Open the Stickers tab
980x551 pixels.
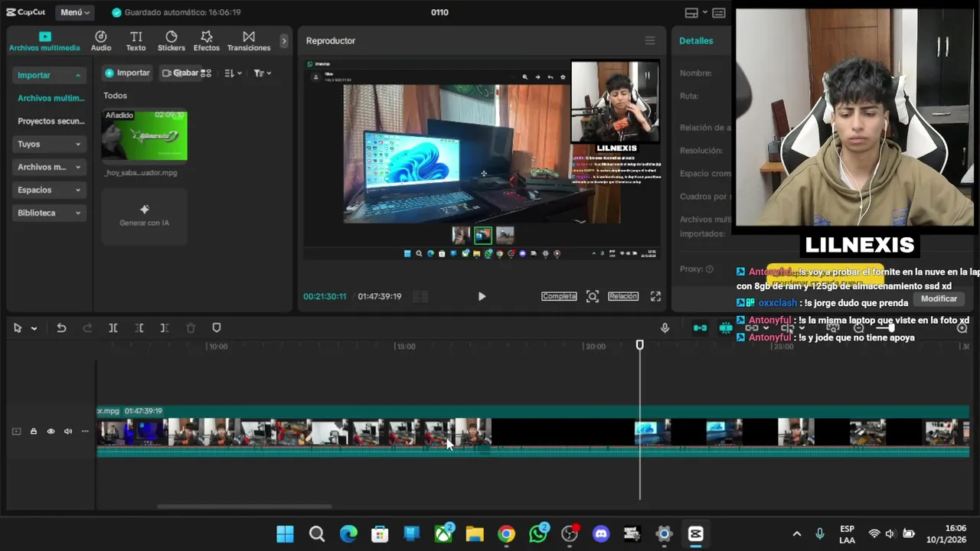click(x=171, y=42)
